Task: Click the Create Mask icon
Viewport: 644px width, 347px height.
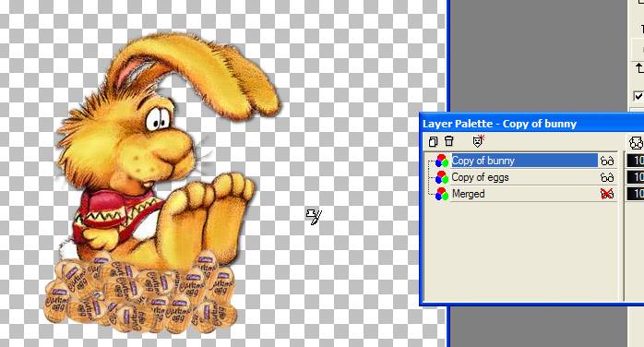Action: tap(478, 141)
